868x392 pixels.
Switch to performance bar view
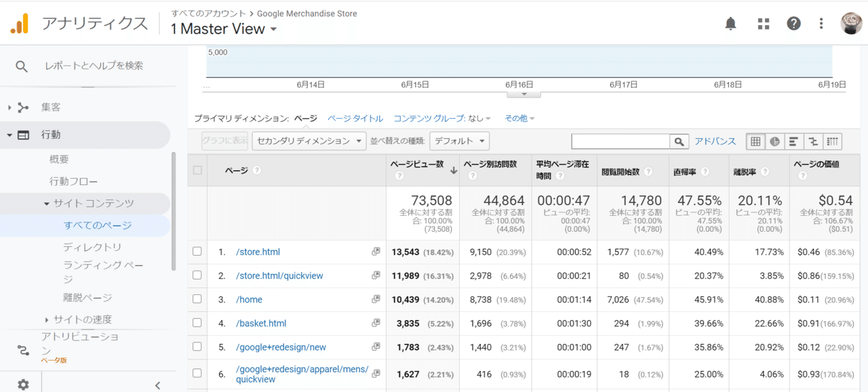[793, 141]
